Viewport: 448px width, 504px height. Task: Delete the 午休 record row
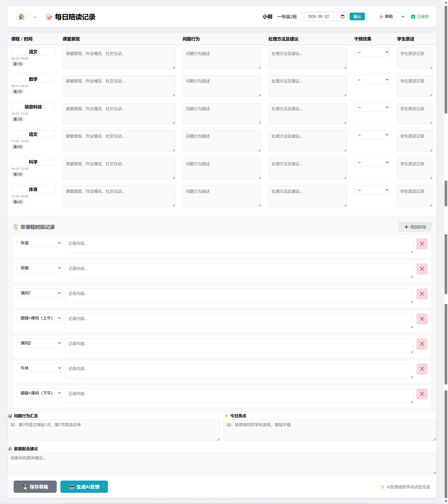(x=422, y=369)
